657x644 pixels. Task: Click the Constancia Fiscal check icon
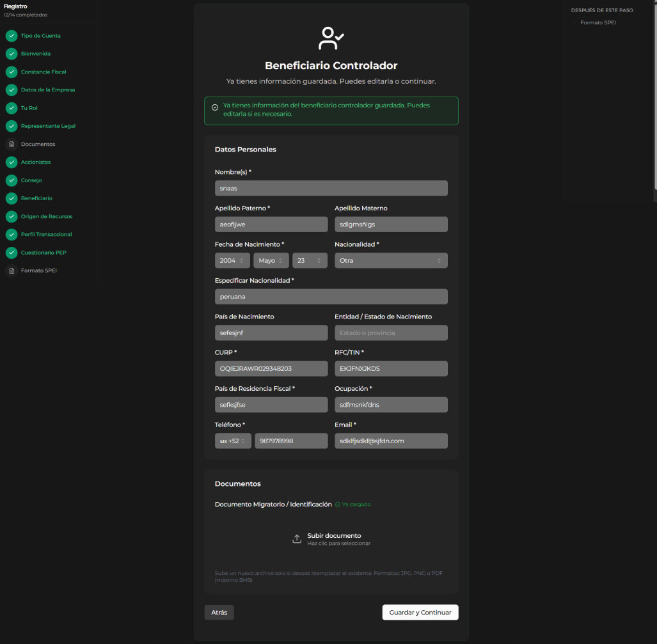pyautogui.click(x=12, y=72)
